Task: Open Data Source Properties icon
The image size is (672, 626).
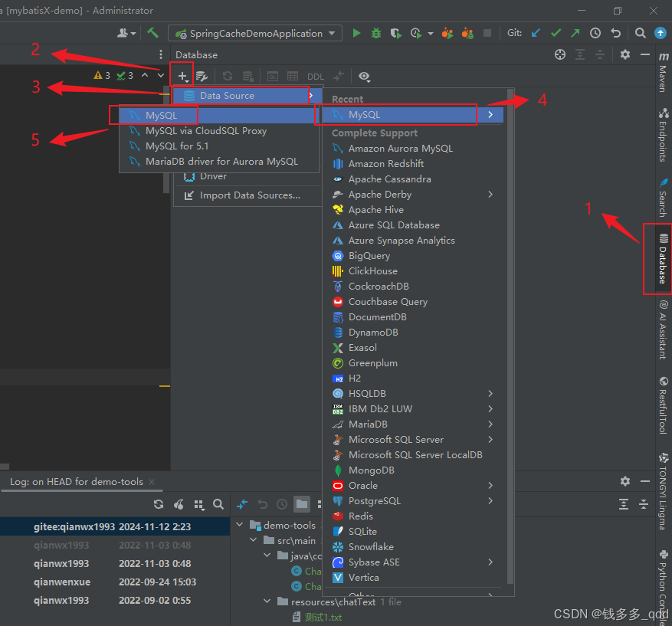Action: pyautogui.click(x=202, y=77)
